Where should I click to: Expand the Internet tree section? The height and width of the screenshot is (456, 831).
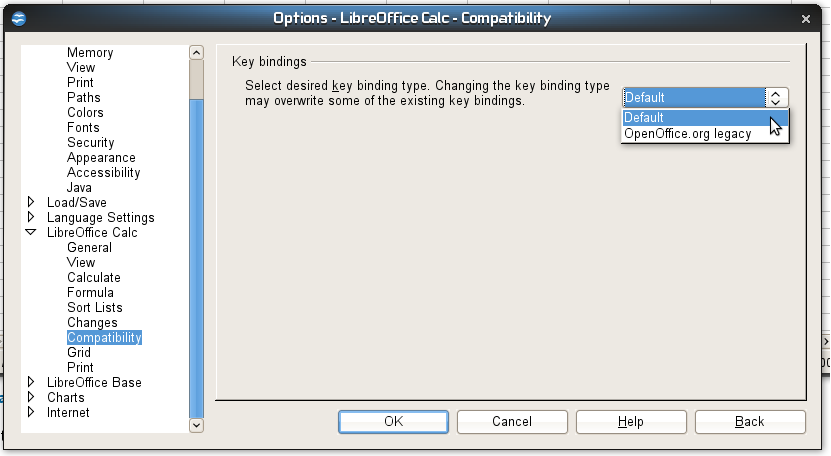(31, 413)
